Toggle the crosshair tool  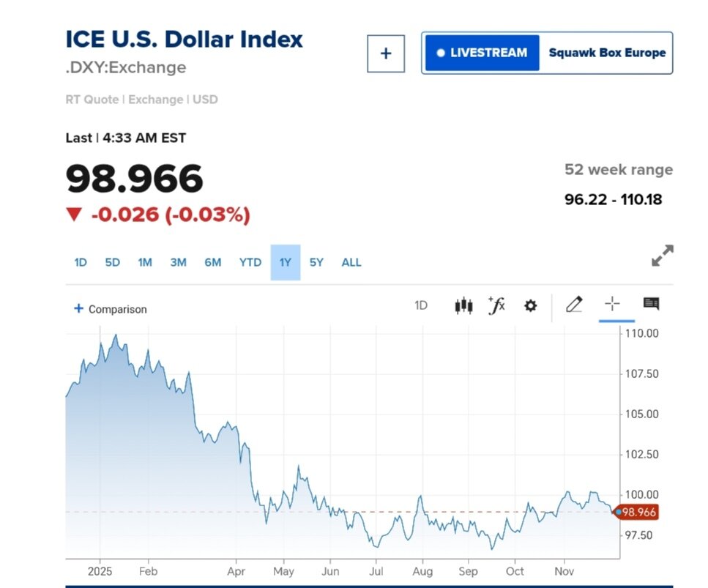612,305
